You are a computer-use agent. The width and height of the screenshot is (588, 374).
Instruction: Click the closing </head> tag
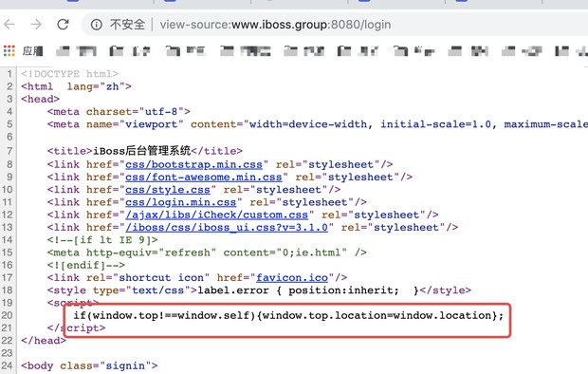pyautogui.click(x=44, y=341)
